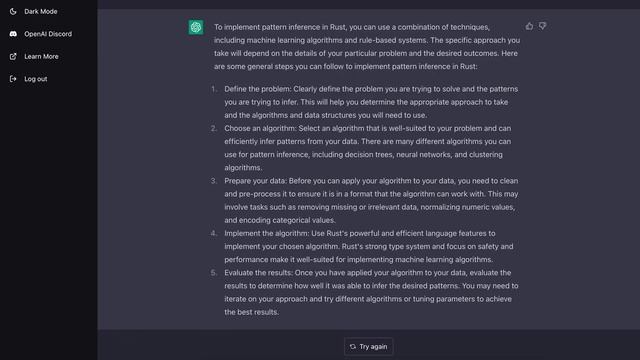This screenshot has height=360, width=640.
Task: Click the 'Implement the algorithm' list item
Action: (369, 246)
